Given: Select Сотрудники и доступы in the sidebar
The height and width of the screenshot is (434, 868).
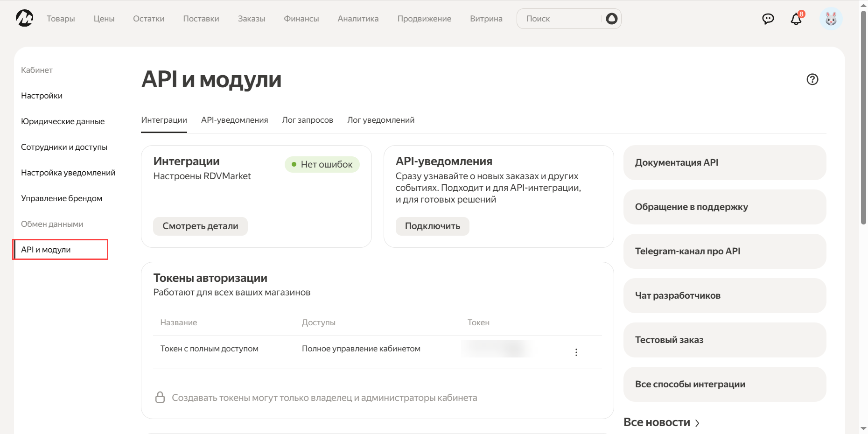Looking at the screenshot, I should 64,147.
